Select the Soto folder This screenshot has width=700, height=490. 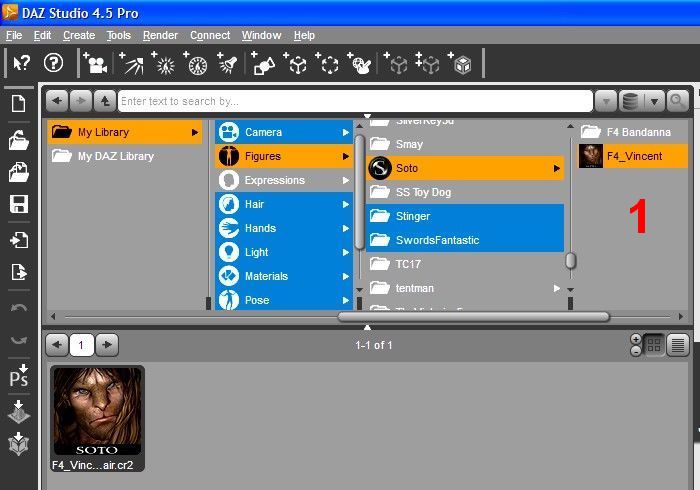point(465,168)
